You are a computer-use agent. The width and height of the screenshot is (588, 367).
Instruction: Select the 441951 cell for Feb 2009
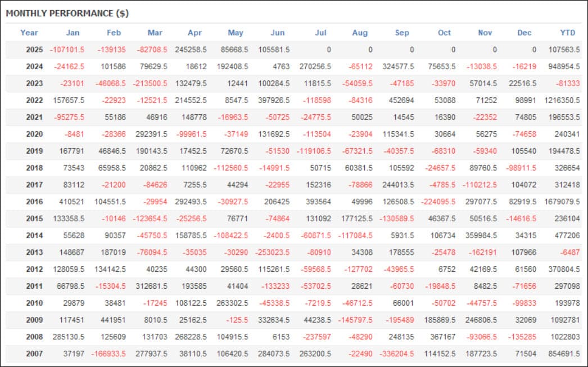point(113,320)
